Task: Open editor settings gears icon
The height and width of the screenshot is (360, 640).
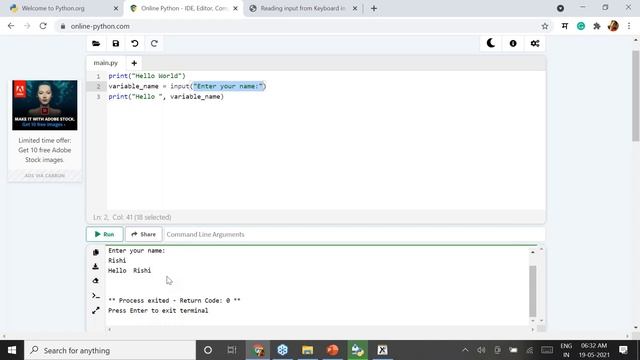Action: 535,43
